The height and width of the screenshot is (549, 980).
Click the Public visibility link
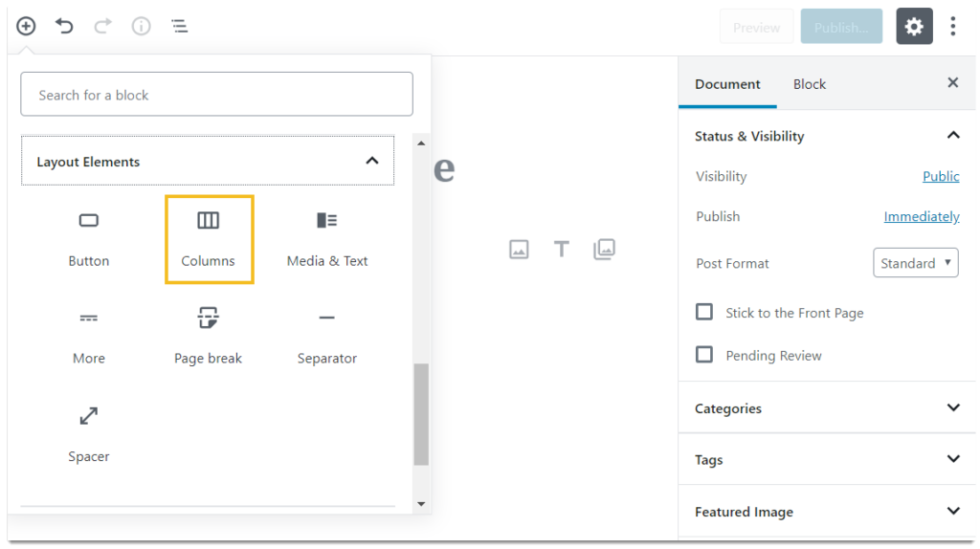(x=940, y=176)
